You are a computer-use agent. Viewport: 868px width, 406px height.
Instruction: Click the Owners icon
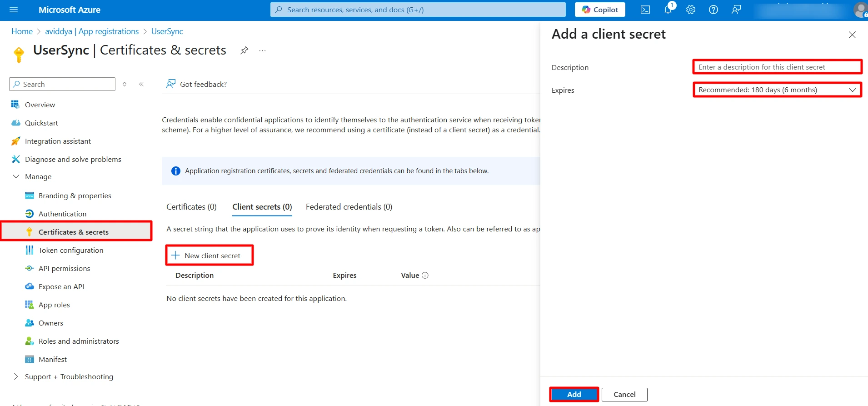point(30,323)
